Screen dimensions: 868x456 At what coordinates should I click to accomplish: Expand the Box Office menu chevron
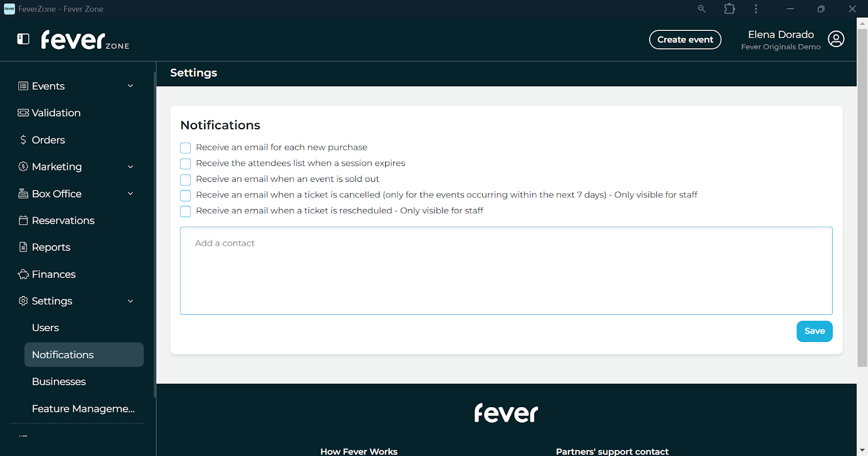[130, 194]
